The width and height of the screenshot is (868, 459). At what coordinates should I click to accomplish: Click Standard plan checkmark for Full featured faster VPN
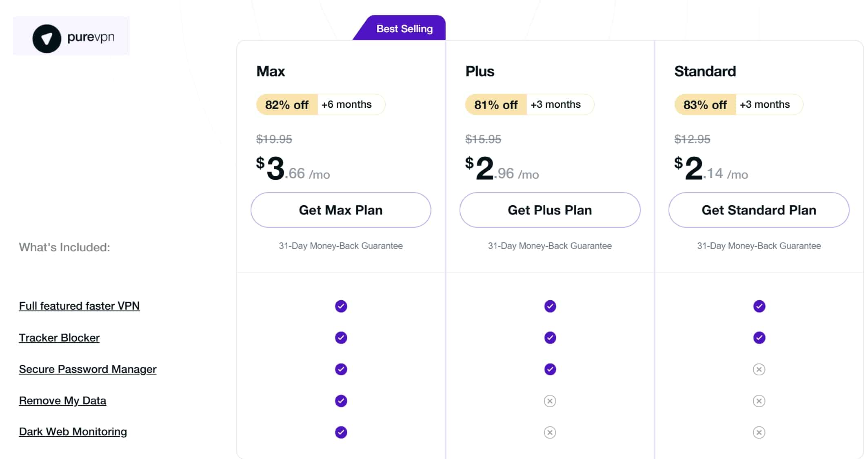coord(759,306)
